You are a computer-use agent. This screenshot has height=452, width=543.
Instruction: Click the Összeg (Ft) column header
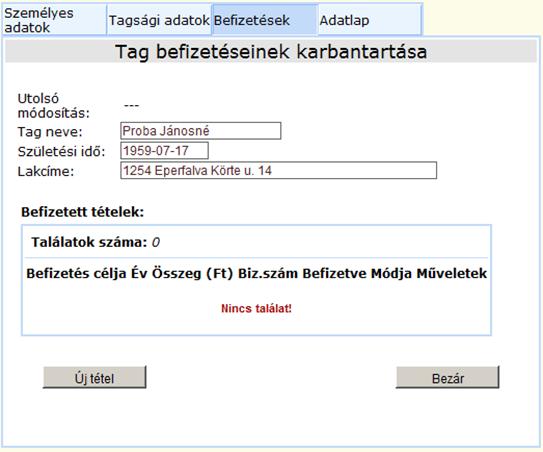193,274
